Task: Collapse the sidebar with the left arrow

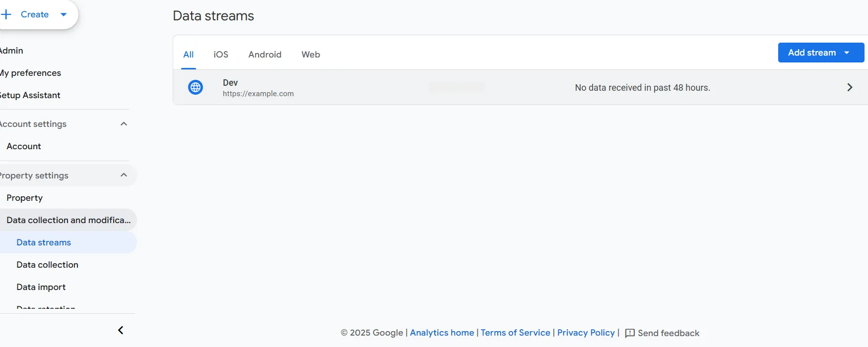Action: 121,330
